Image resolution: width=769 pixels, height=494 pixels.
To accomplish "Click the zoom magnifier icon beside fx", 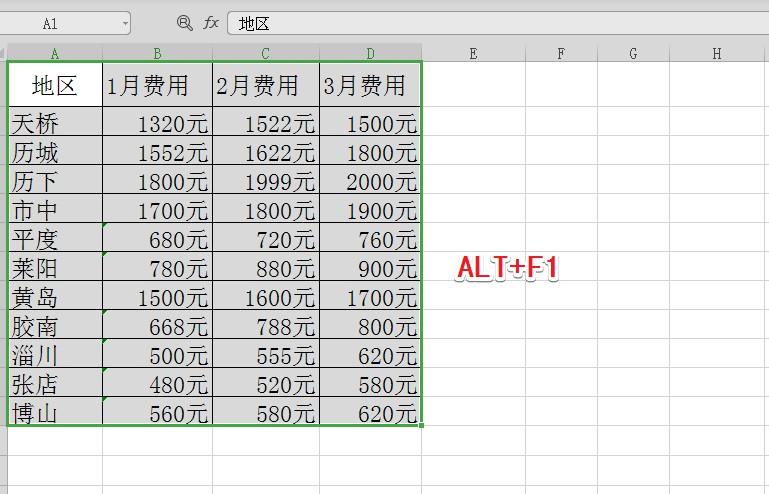I will click(184, 23).
